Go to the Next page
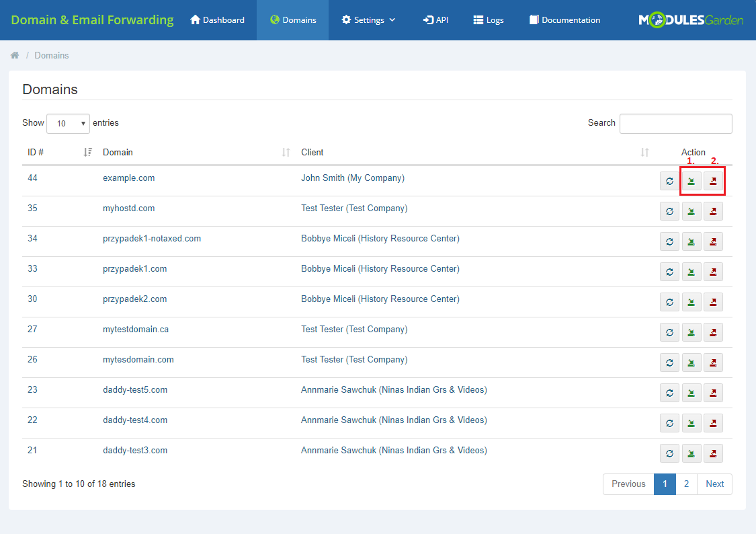This screenshot has width=756, height=534. 714,484
